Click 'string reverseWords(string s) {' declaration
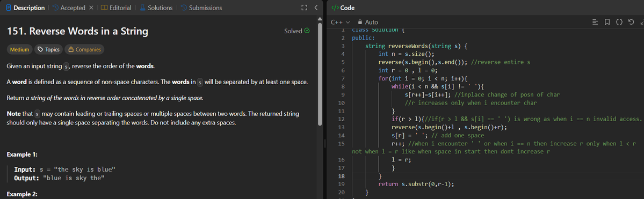 click(x=416, y=46)
